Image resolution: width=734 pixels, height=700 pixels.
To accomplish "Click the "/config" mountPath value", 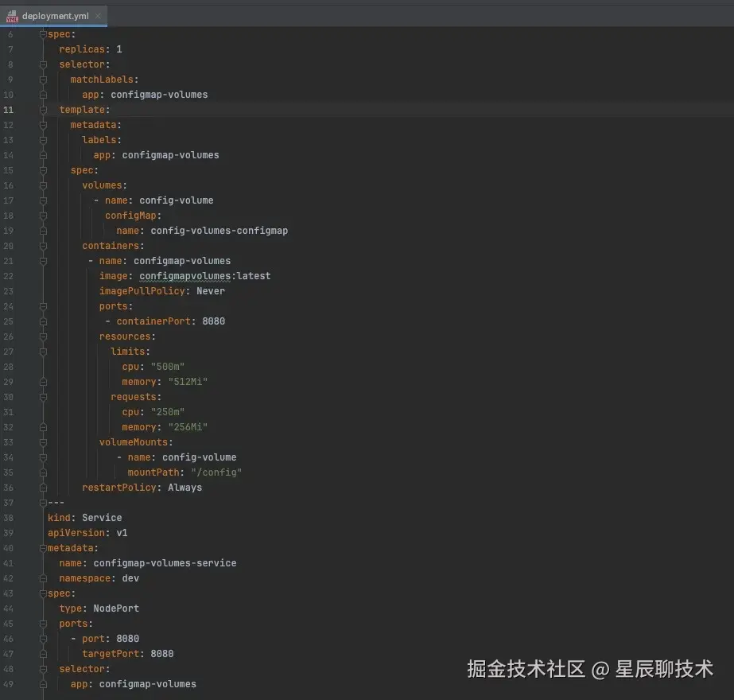I will click(216, 472).
